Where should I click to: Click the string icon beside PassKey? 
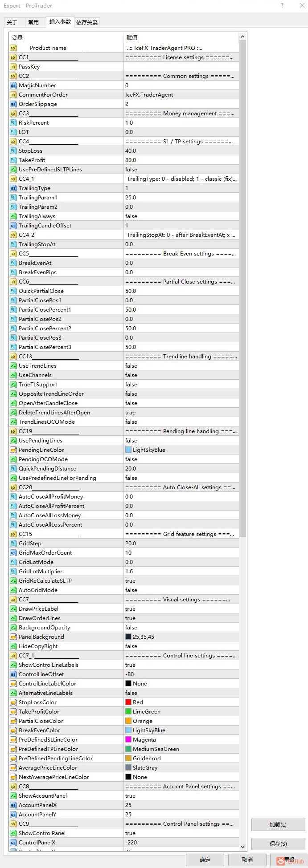pyautogui.click(x=13, y=67)
